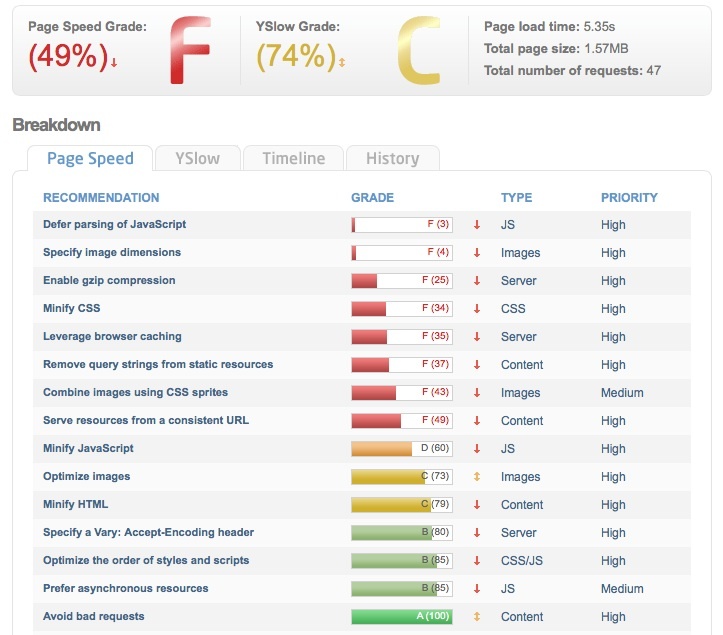The image size is (723, 635).
Task: Click red down arrow beside Defer parsing of JavaScript
Action: coord(477,225)
